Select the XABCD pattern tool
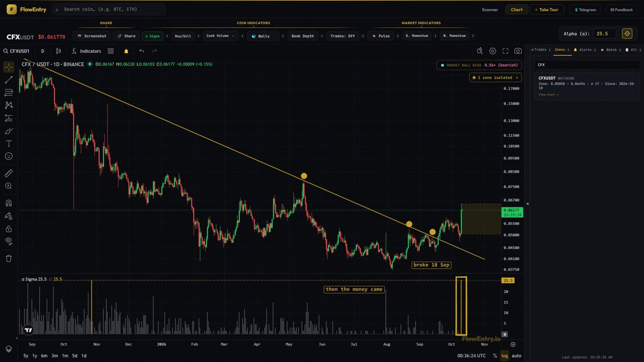Image resolution: width=644 pixels, height=362 pixels. pyautogui.click(x=9, y=105)
